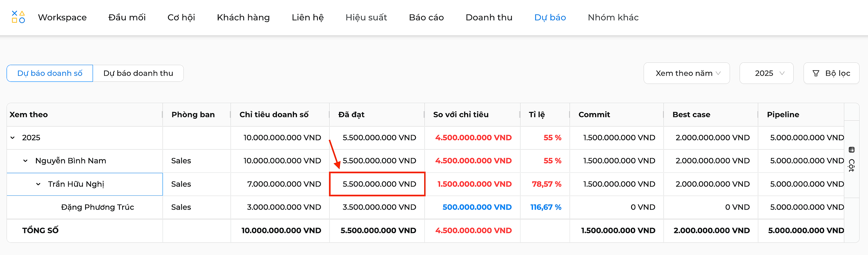The width and height of the screenshot is (868, 255).
Task: Open the Workspace menu
Action: (62, 17)
